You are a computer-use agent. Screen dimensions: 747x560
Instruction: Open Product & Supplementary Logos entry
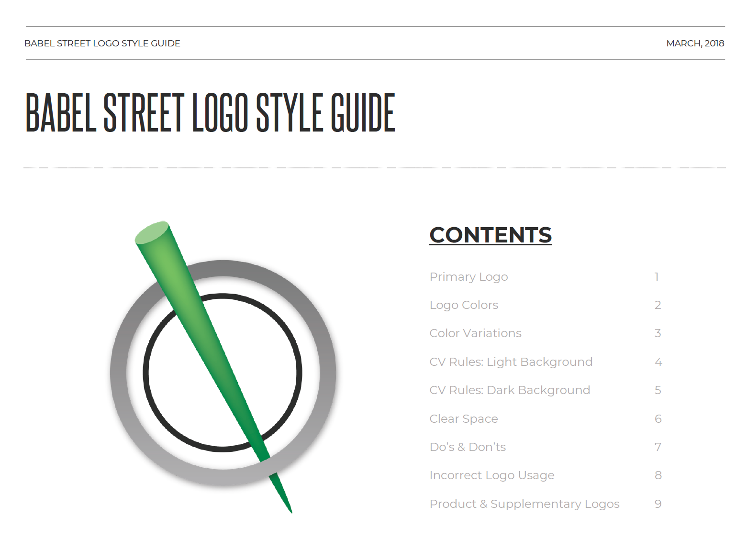point(524,504)
